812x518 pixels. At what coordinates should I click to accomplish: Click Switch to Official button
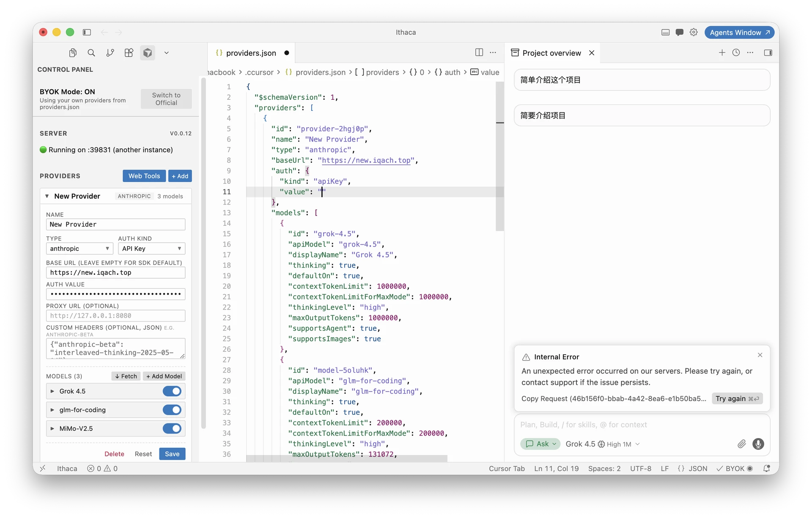point(166,99)
